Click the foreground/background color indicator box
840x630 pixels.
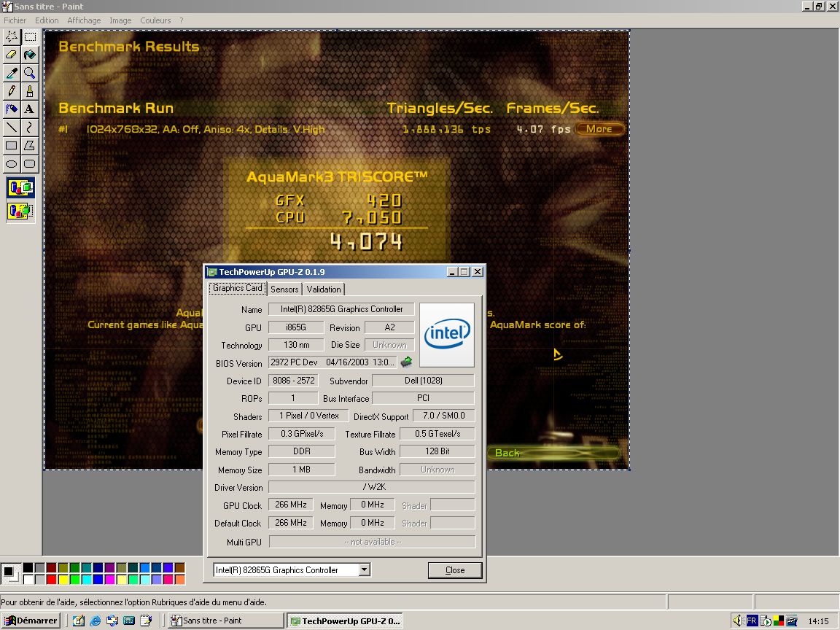click(11, 574)
